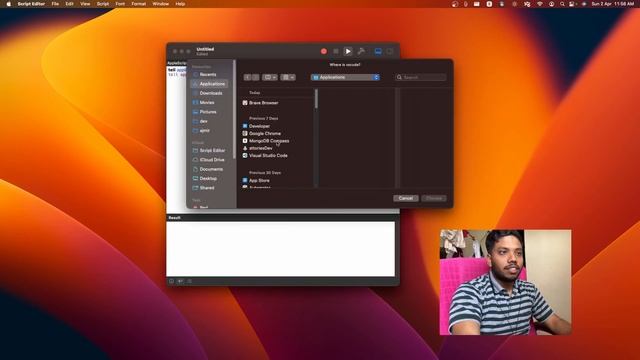640x360 pixels.
Task: Click the date and time in menu bar
Action: [x=613, y=4]
